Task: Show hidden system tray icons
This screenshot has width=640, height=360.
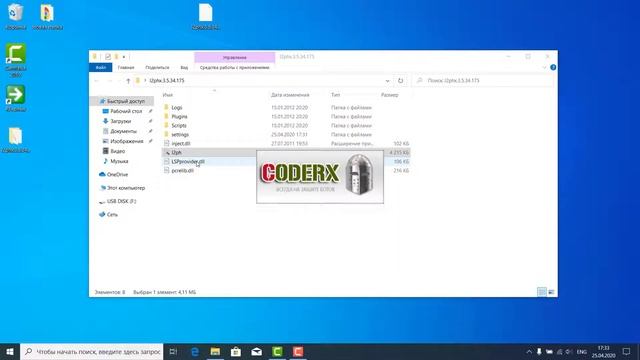Action: (529, 351)
